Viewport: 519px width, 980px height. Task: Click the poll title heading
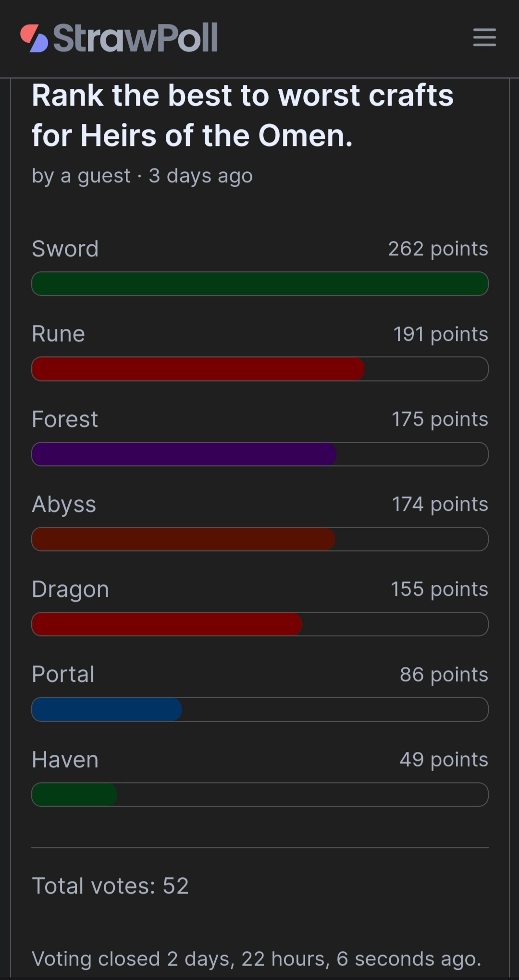[243, 115]
